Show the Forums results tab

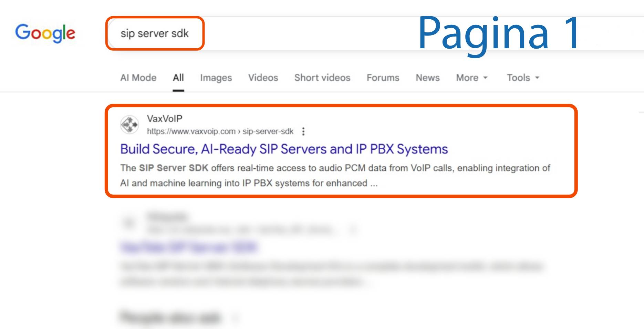(x=383, y=78)
